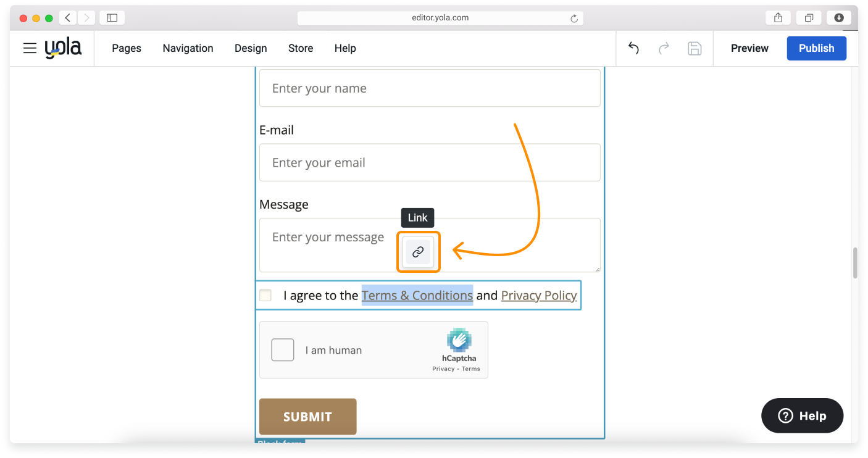The image size is (868, 458).
Task: Click the Preview button
Action: tap(749, 48)
